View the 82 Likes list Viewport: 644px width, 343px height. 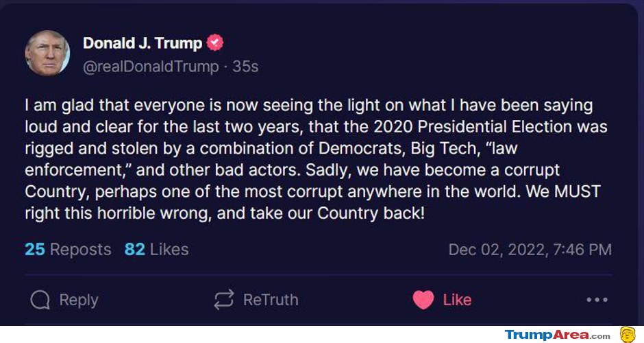(x=156, y=249)
